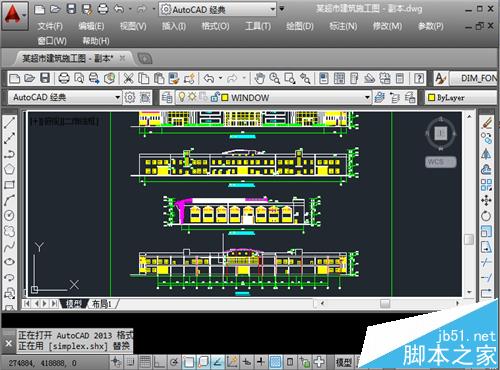
Task: Open the 修改(M) menu
Action: (x=387, y=26)
